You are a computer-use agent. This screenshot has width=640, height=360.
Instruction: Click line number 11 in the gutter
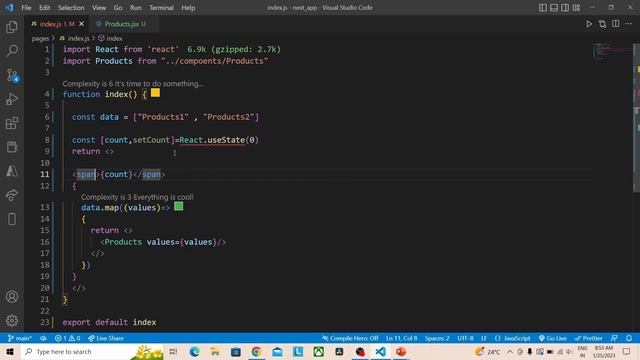[x=44, y=174]
